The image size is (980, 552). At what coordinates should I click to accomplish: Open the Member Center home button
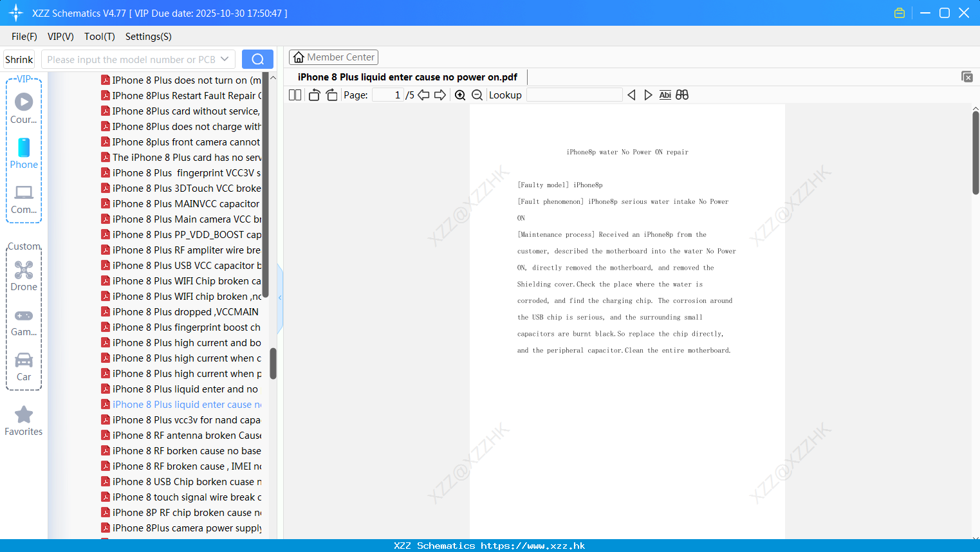(333, 57)
